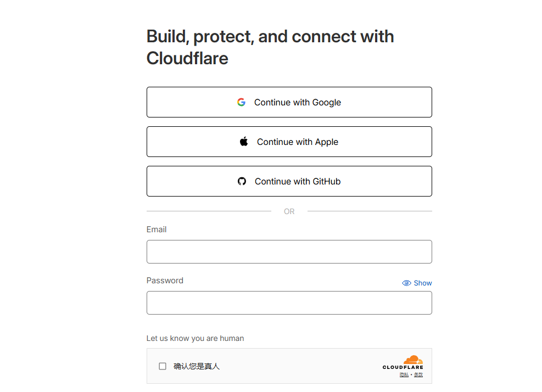
Task: Click the 确认您是真人 checkbox label text
Action: [x=197, y=366]
